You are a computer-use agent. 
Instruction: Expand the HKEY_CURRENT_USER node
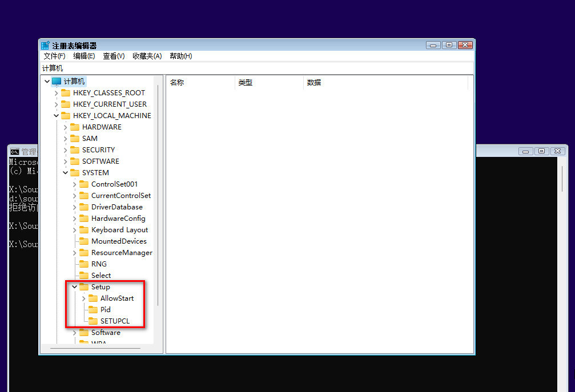56,104
